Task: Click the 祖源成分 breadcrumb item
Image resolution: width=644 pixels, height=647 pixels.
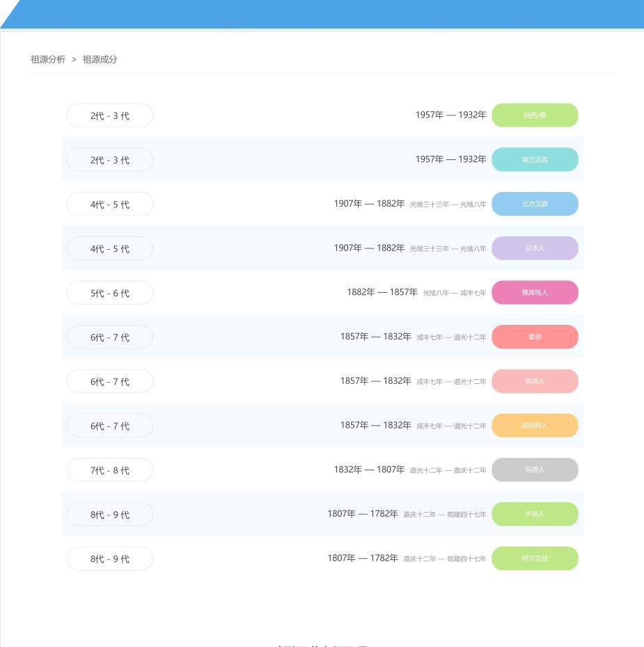Action: (100, 59)
